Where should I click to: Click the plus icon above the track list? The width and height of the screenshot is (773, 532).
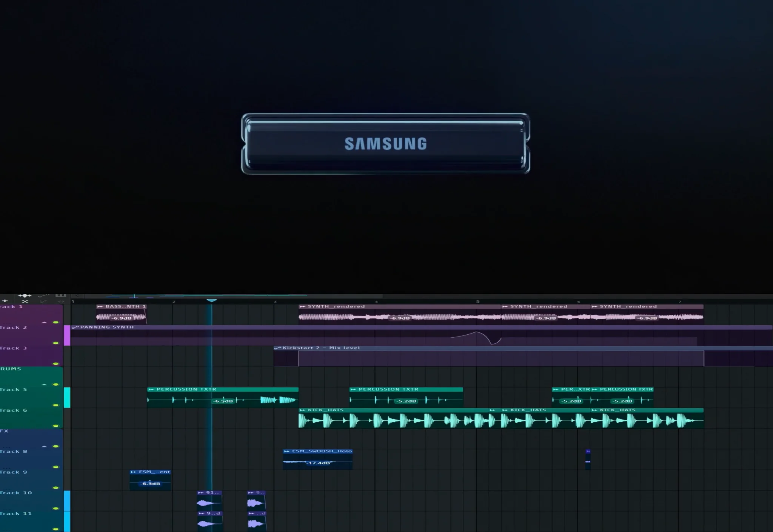click(5, 301)
